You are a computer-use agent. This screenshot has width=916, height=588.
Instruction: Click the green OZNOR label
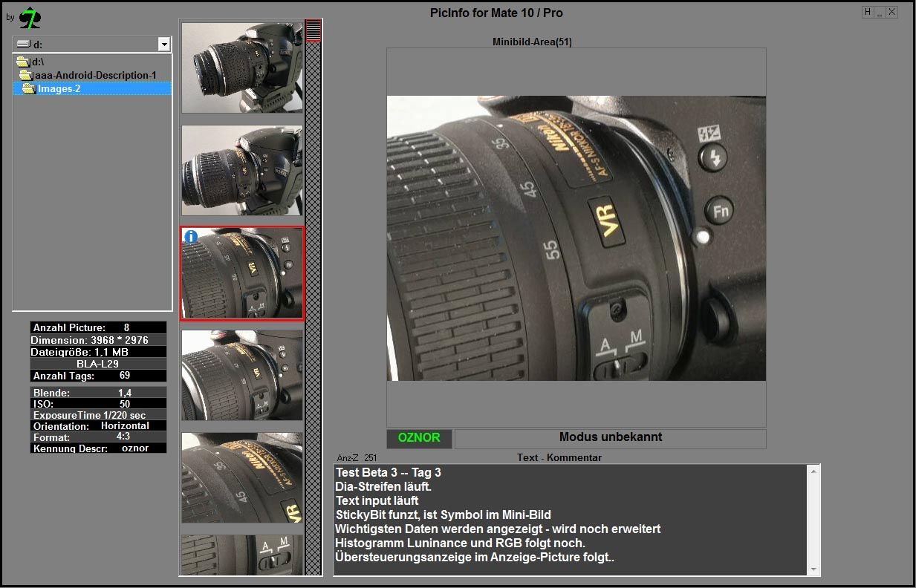(x=419, y=438)
